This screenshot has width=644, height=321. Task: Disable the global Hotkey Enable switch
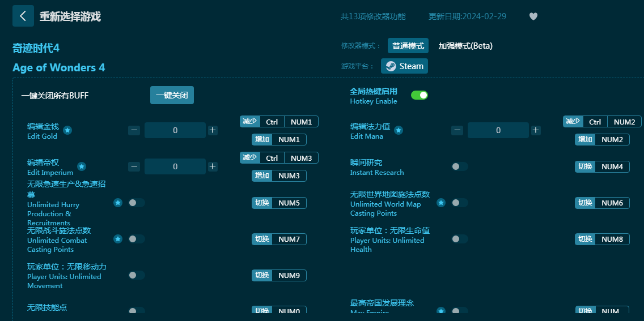tap(420, 95)
